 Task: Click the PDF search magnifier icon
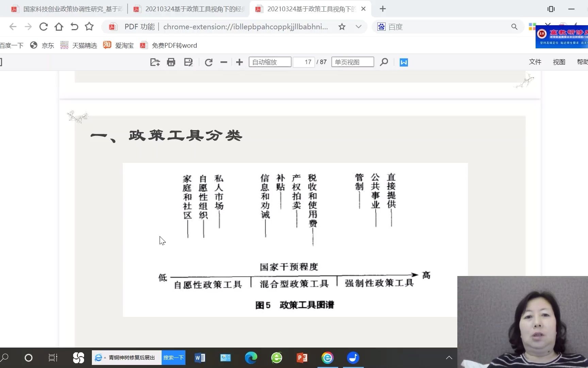pyautogui.click(x=384, y=62)
